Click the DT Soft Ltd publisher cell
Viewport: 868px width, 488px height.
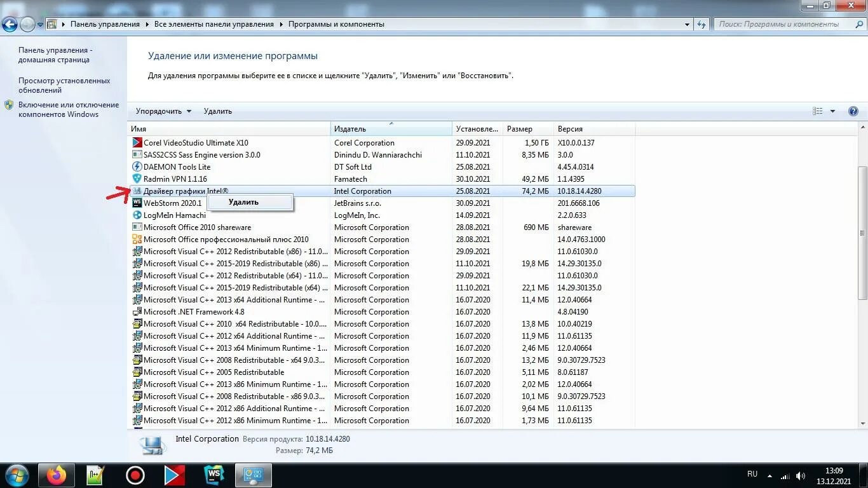(x=353, y=167)
